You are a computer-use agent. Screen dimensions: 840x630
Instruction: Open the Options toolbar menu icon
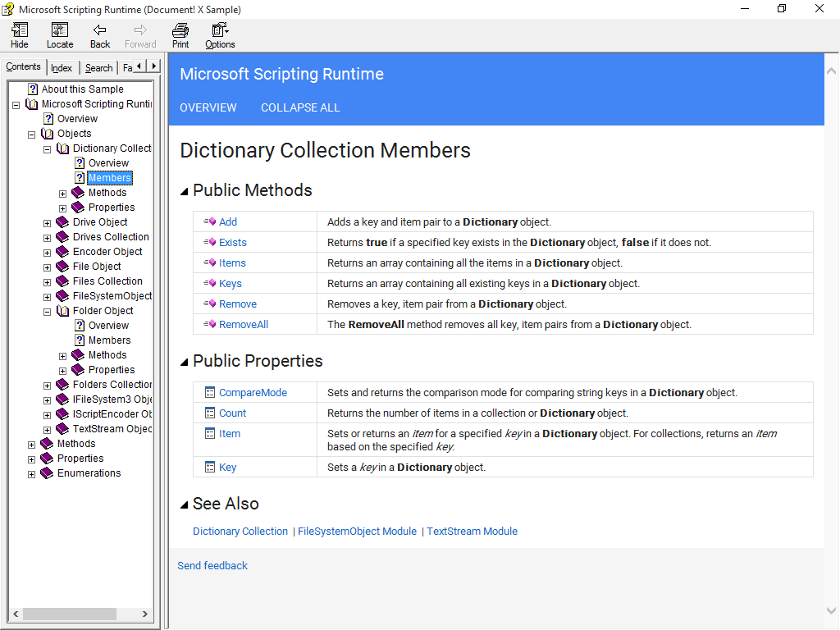pyautogui.click(x=220, y=30)
